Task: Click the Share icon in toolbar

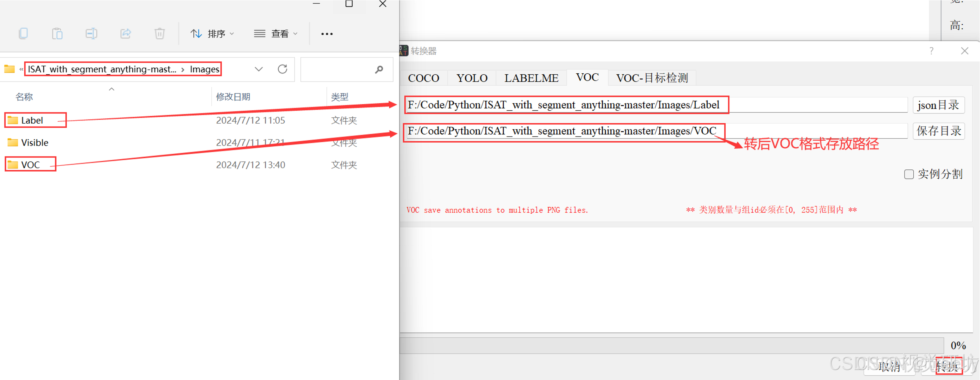Action: [125, 34]
